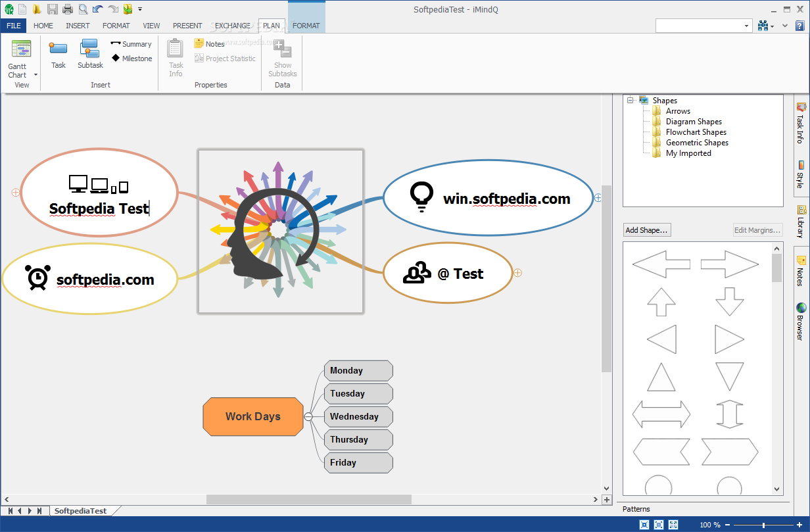Undo the last action
810x532 pixels.
point(98,9)
